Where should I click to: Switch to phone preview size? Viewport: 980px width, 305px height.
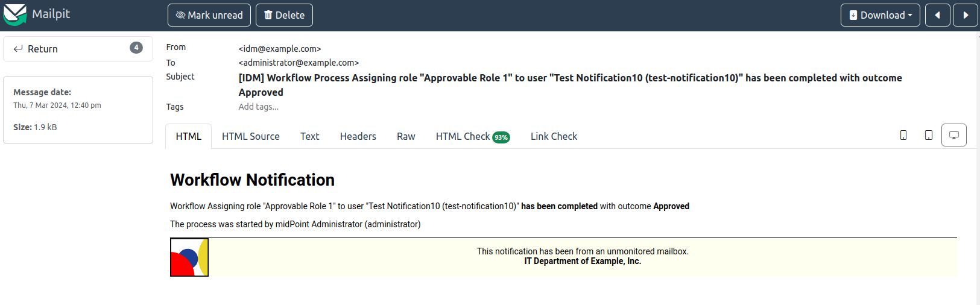tap(903, 135)
